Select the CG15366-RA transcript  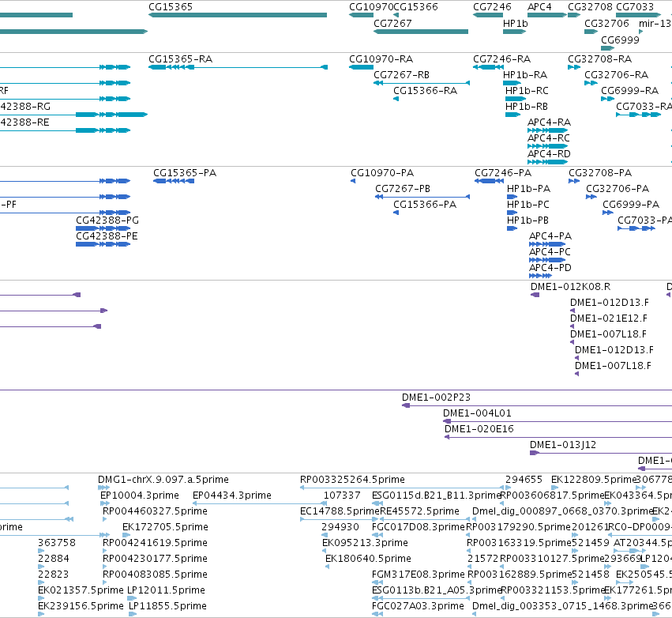(x=396, y=99)
